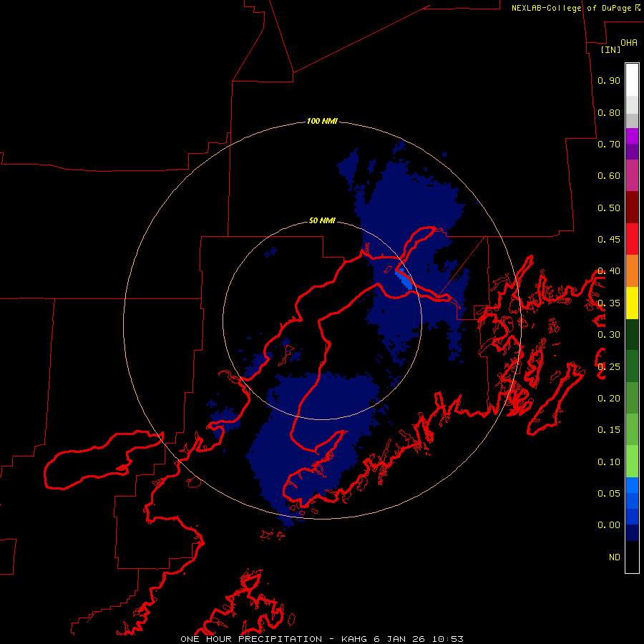Click the NEXLAB-College of DuPage label
This screenshot has height=644, width=644.
pyautogui.click(x=572, y=8)
